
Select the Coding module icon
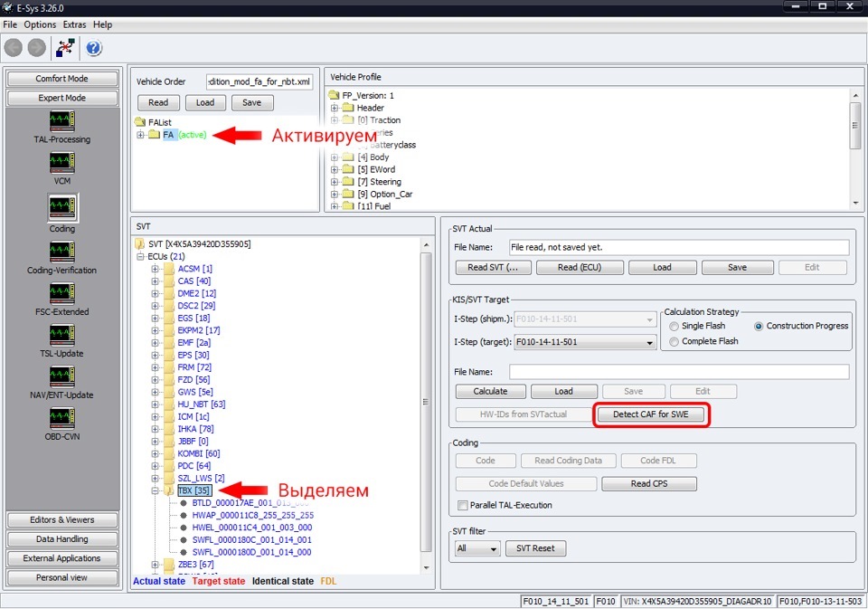tap(62, 208)
